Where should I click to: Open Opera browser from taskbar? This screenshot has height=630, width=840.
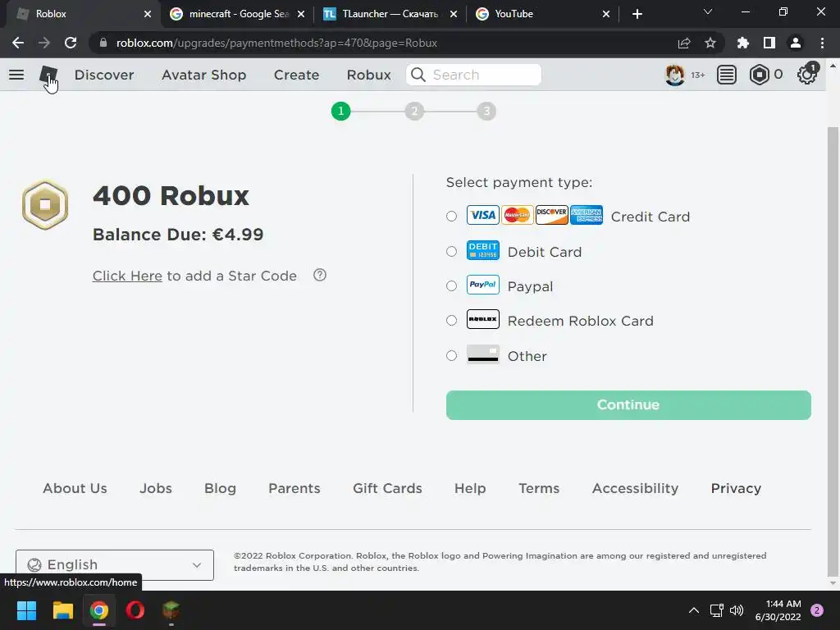135,610
